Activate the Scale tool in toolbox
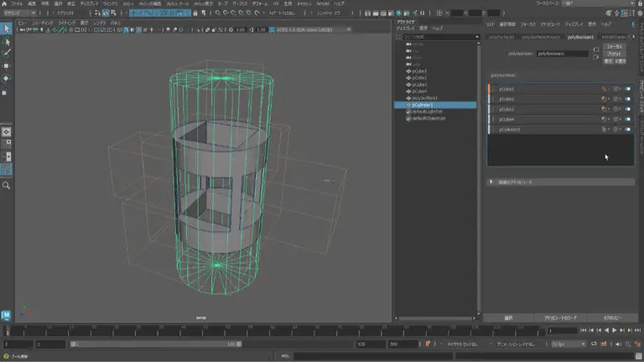644x362 pixels. click(x=5, y=93)
